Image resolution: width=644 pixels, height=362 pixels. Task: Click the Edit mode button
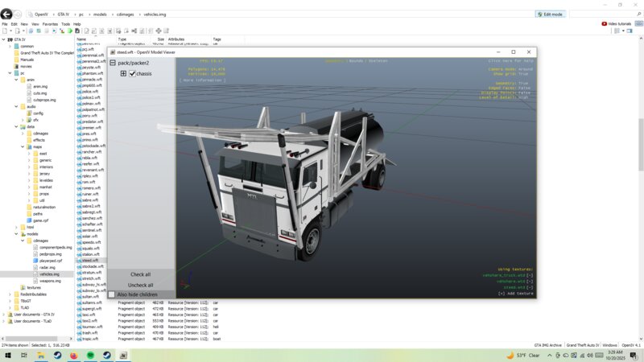[552, 14]
